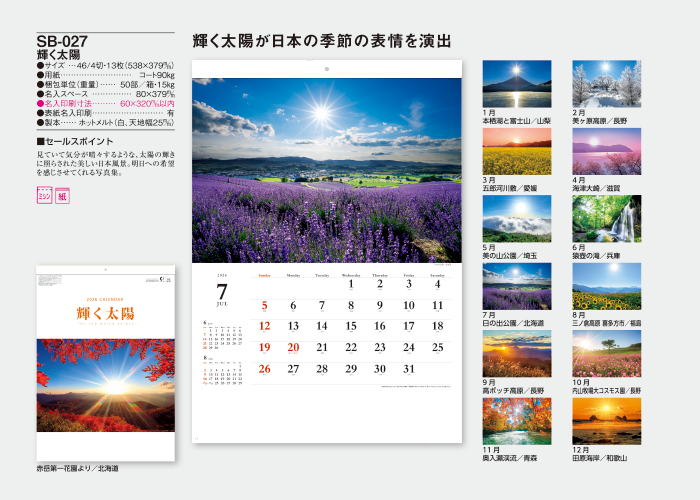Click the pink 名入印刷寸法 specification line
Viewport: 700px width, 500px height.
(105, 103)
